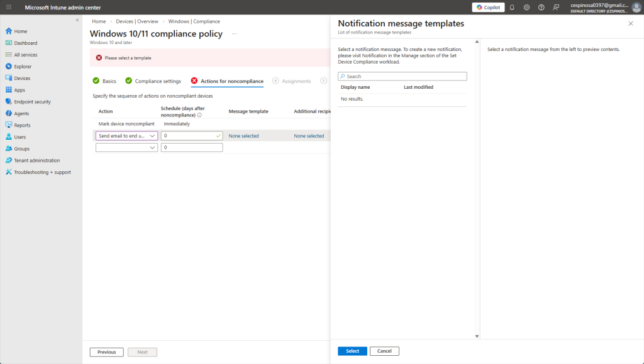
Task: Go to Devices in sidebar
Action: pyautogui.click(x=22, y=78)
